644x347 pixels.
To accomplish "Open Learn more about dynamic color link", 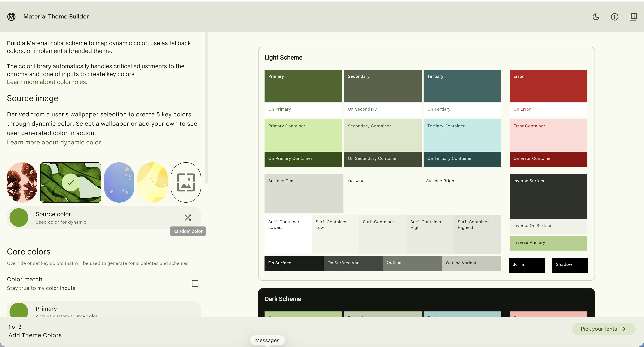I will [55, 142].
